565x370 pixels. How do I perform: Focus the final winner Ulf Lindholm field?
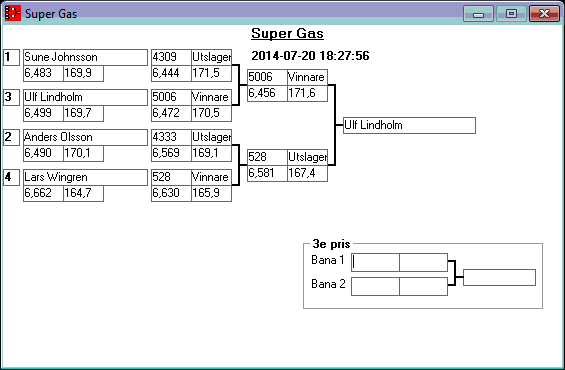409,125
